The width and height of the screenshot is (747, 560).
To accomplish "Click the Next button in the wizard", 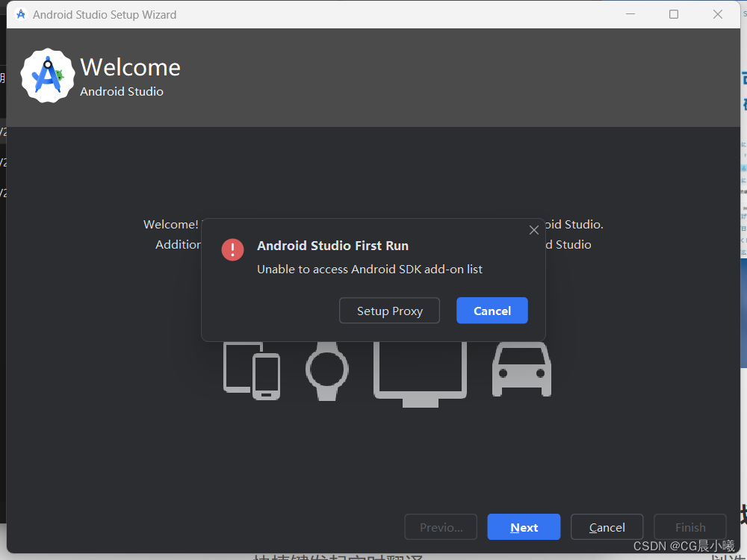I will click(x=524, y=527).
